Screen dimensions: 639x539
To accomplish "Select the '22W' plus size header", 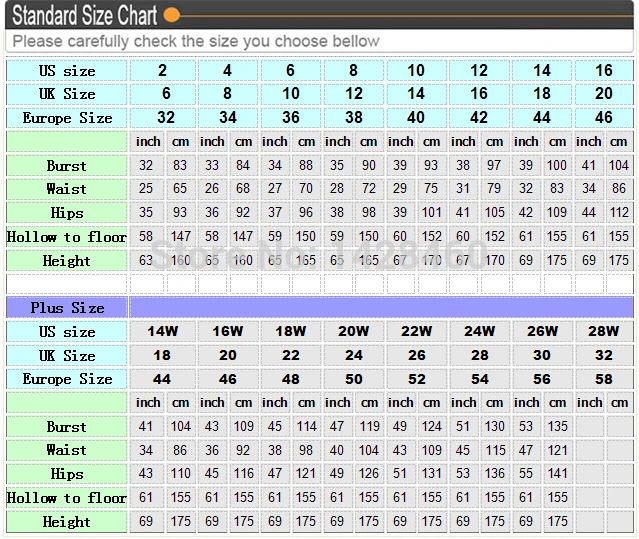I will (416, 331).
